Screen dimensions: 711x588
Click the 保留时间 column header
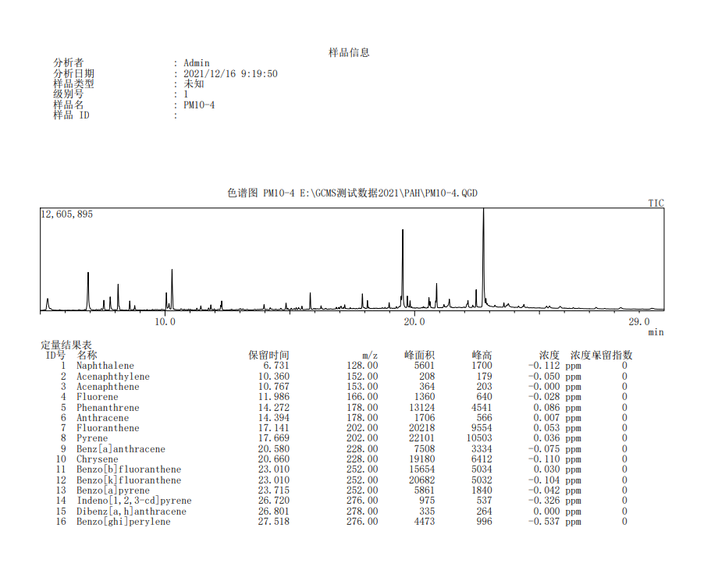click(268, 356)
